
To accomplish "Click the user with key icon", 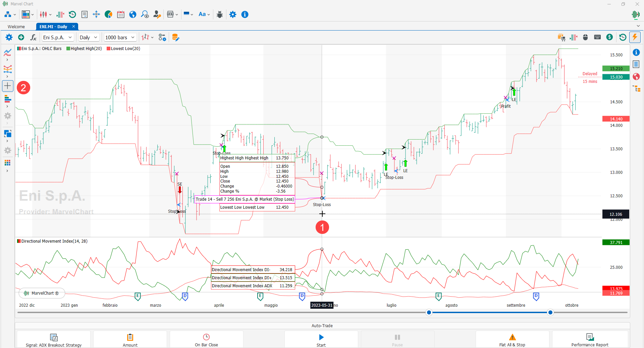I will pyautogui.click(x=157, y=14).
